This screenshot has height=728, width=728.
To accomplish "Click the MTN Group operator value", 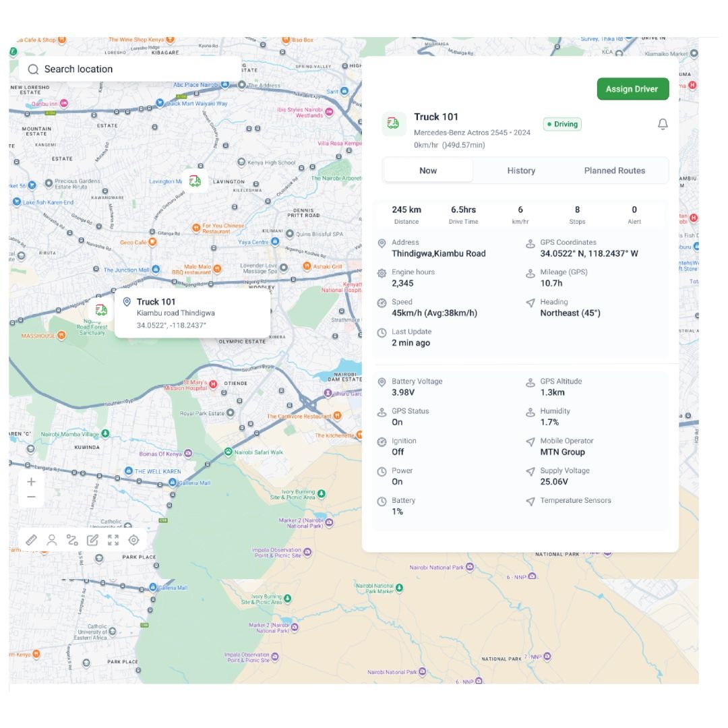I will [562, 452].
